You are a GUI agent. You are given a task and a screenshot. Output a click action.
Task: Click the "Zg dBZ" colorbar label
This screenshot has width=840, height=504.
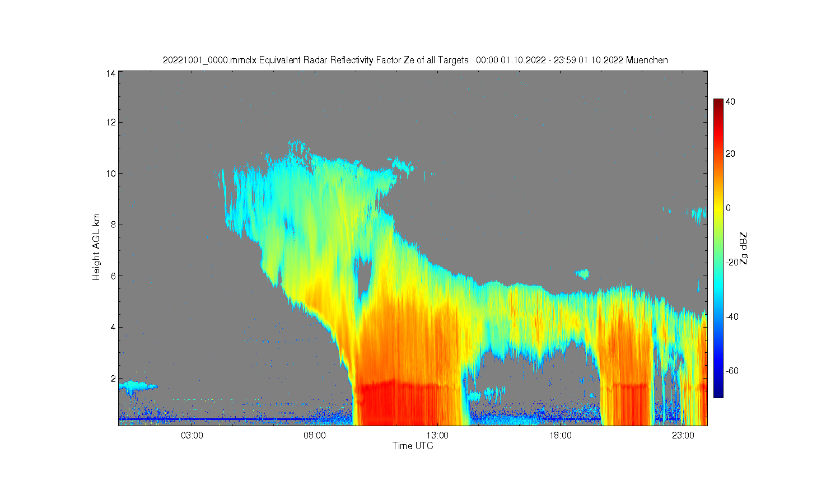click(x=743, y=248)
